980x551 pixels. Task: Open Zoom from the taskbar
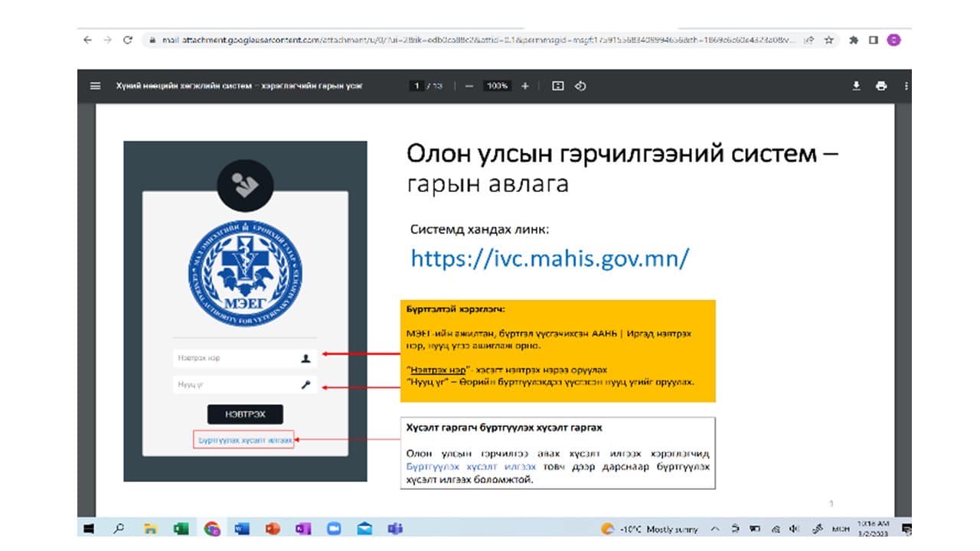click(333, 528)
